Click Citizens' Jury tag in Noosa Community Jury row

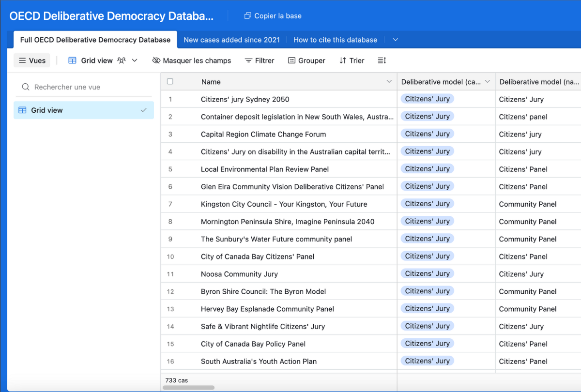pos(427,273)
